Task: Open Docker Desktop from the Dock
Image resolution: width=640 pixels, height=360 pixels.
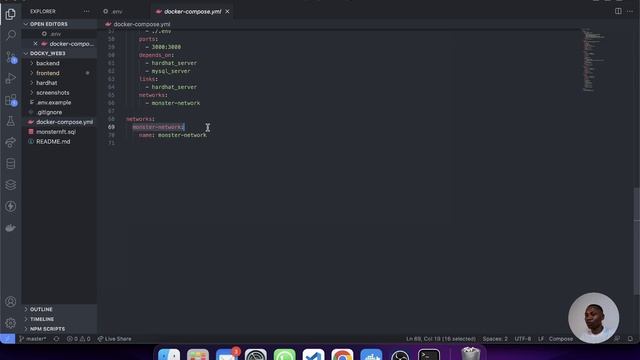Action: coord(371,354)
